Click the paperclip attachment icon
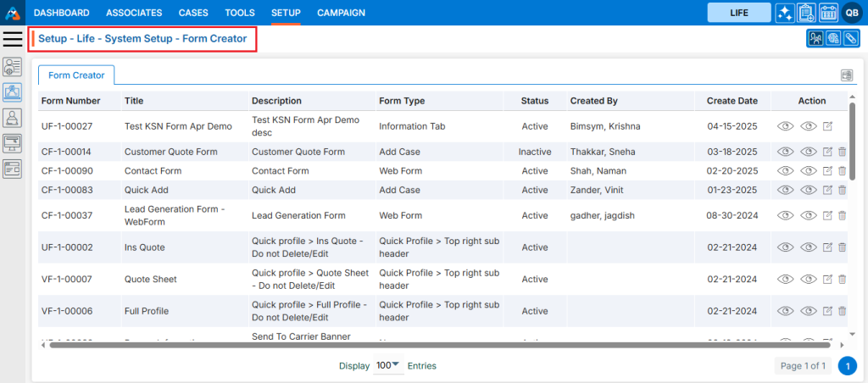Image resolution: width=868 pixels, height=383 pixels. [x=850, y=38]
